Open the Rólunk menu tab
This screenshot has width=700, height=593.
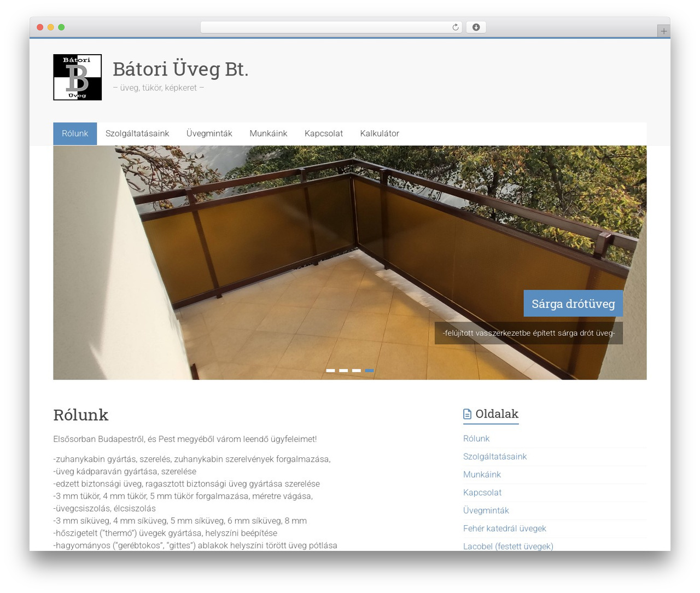[x=75, y=133]
